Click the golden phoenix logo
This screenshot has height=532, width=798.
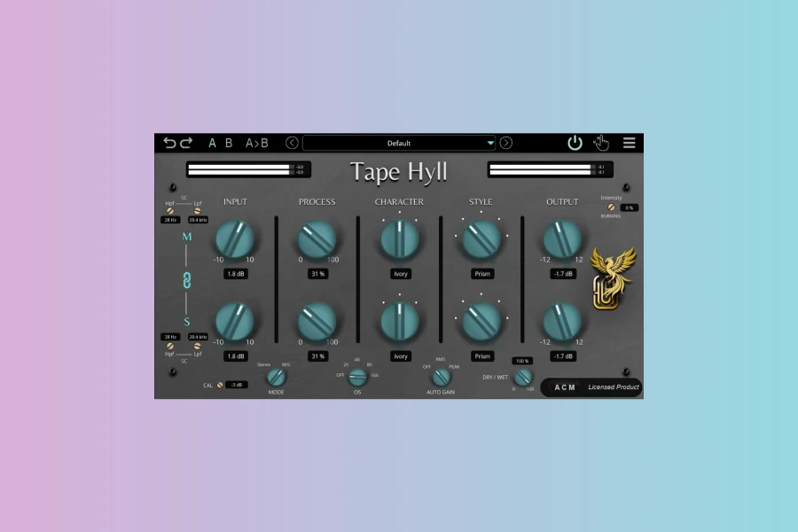tap(612, 279)
